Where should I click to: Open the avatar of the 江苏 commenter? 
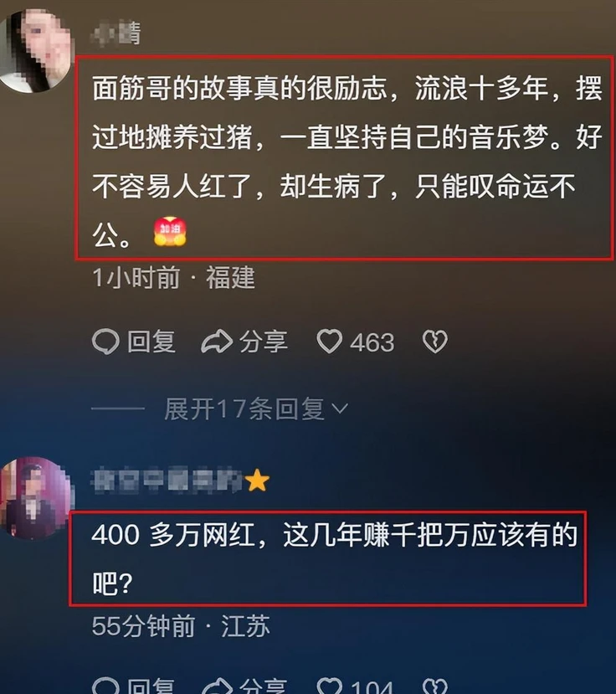(x=36, y=498)
